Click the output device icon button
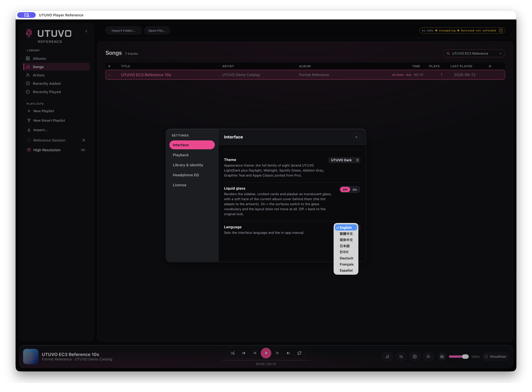 (428, 357)
